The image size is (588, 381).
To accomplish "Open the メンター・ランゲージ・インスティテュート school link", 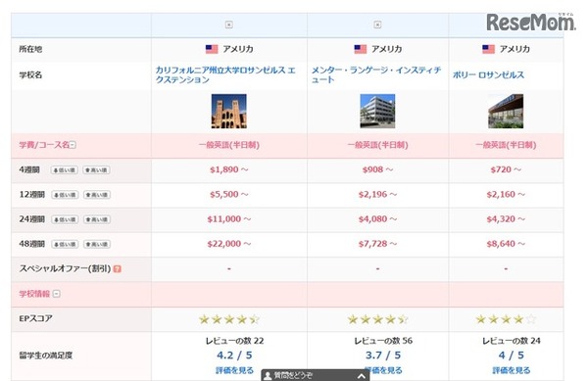I will coord(376,74).
